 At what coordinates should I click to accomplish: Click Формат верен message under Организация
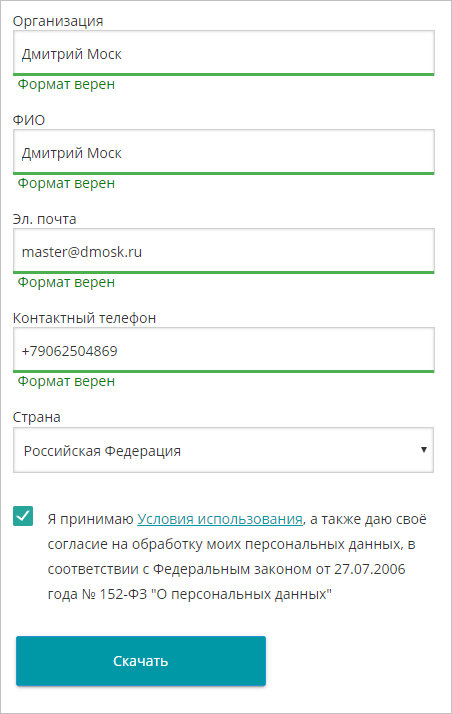66,84
